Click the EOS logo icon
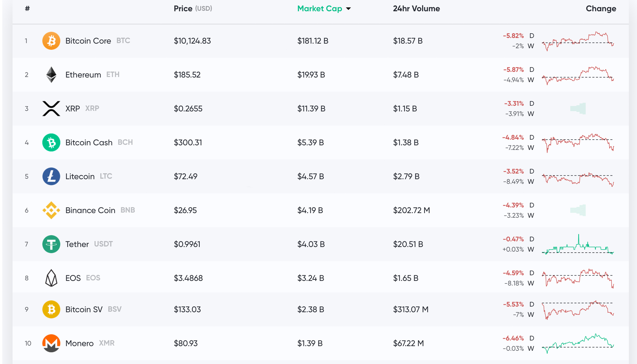 pos(51,278)
